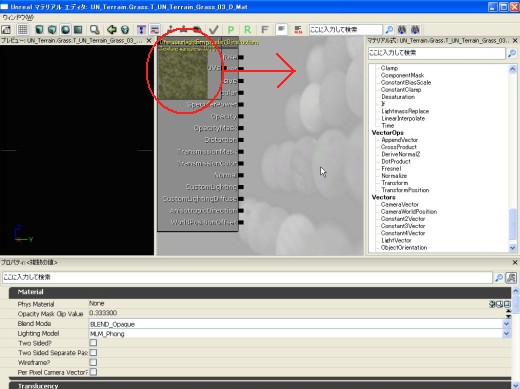Select the cylinder preview primitive
520x389 pixels.
39,30
